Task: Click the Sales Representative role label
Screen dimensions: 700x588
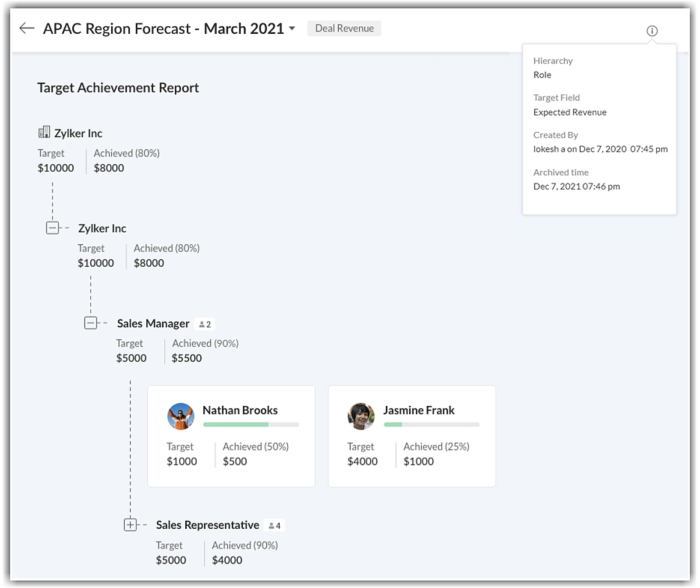Action: (x=207, y=525)
